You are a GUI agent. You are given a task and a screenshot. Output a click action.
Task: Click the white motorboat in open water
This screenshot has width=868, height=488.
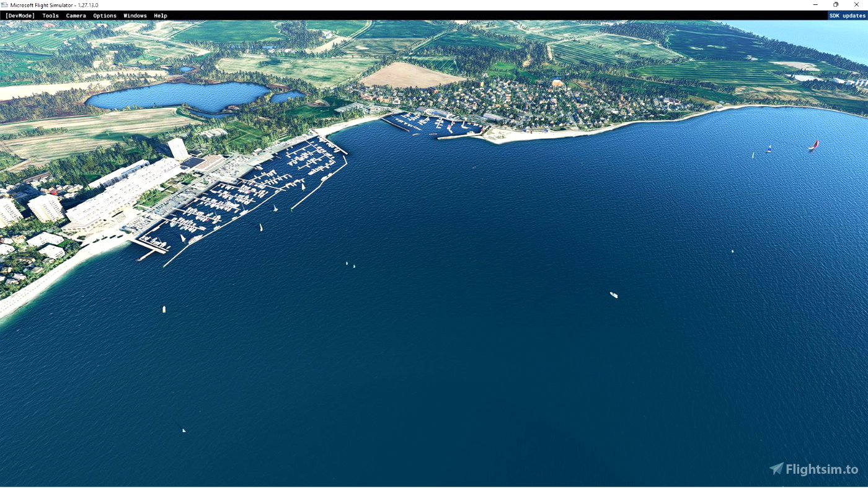(x=614, y=295)
